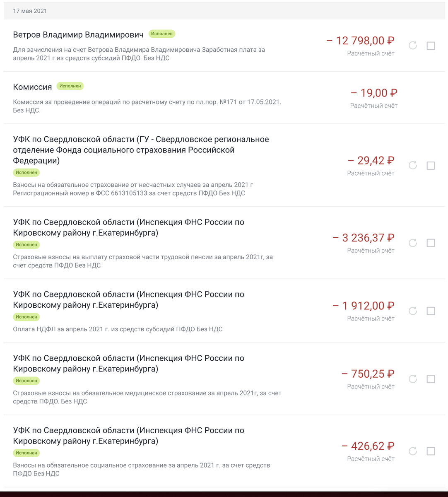Check the 426,62 ₽ payment checkbox
Screen dimensions: 448x497
pyautogui.click(x=431, y=451)
